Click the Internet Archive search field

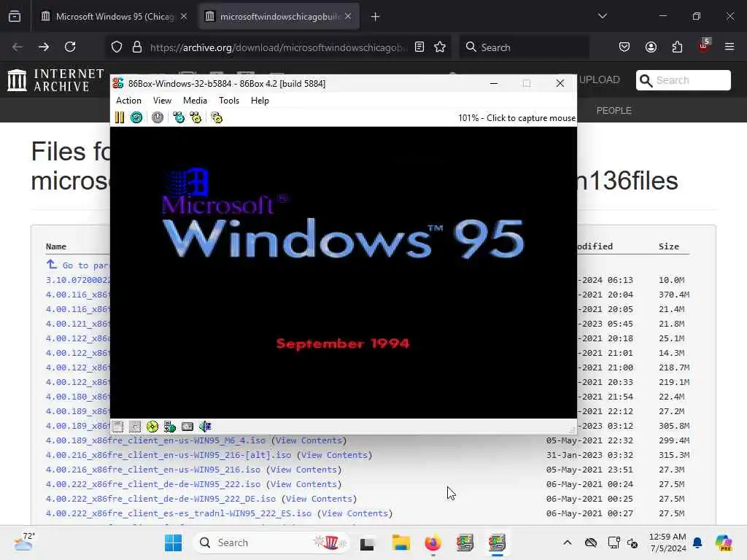tap(683, 80)
